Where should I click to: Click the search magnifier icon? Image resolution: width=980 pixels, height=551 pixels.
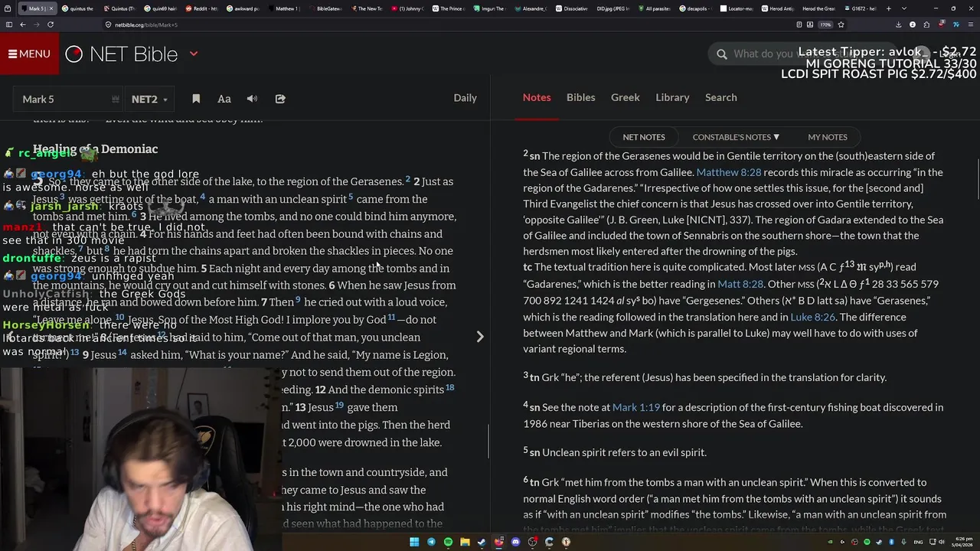(722, 54)
